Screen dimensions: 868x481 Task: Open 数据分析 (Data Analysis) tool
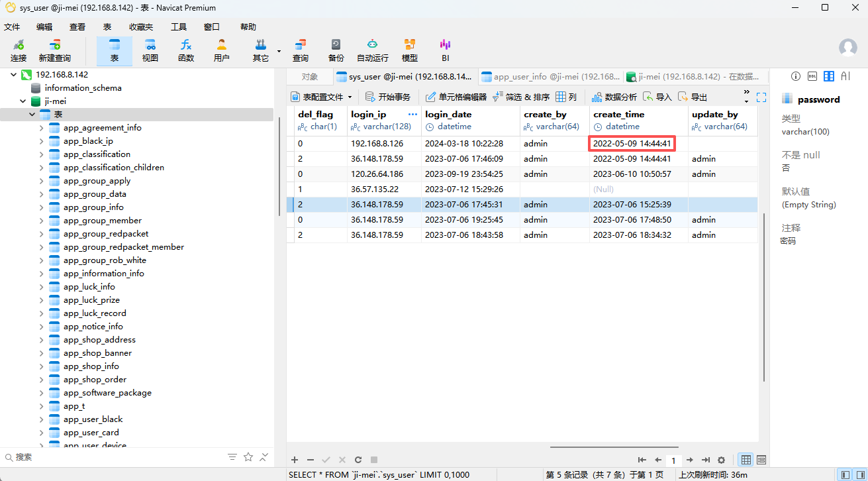coord(614,97)
